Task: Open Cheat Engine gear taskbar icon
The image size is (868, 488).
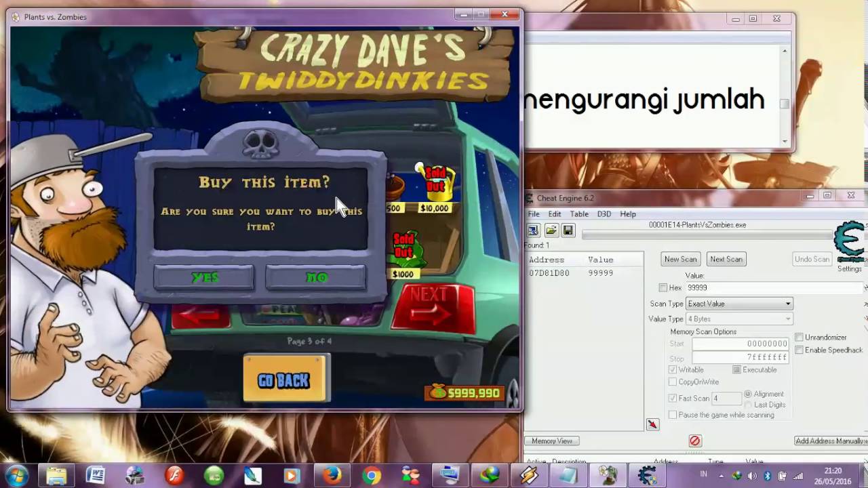Action: (x=646, y=475)
